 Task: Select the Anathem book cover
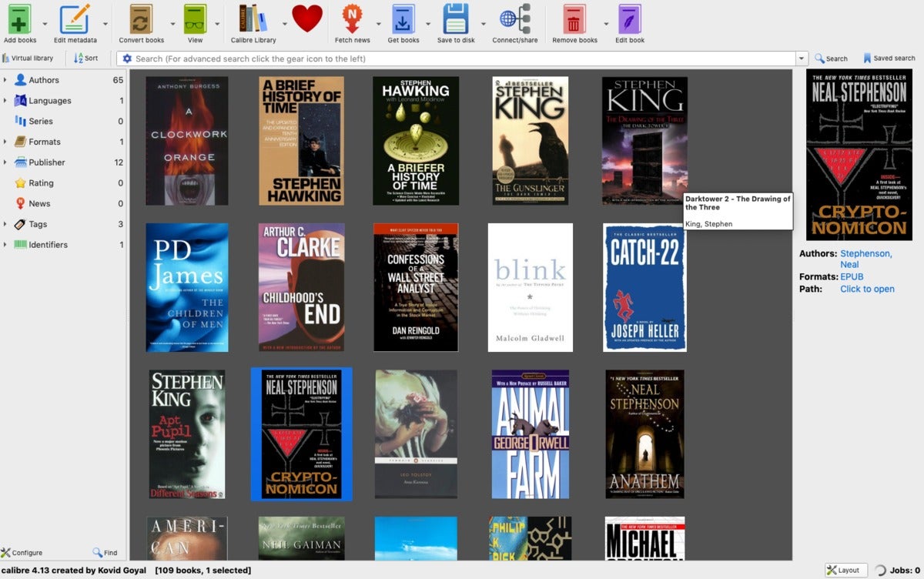644,434
